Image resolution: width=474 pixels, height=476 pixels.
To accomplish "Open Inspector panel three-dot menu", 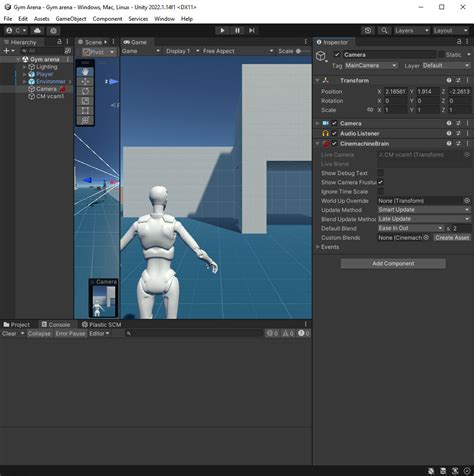I will 468,42.
